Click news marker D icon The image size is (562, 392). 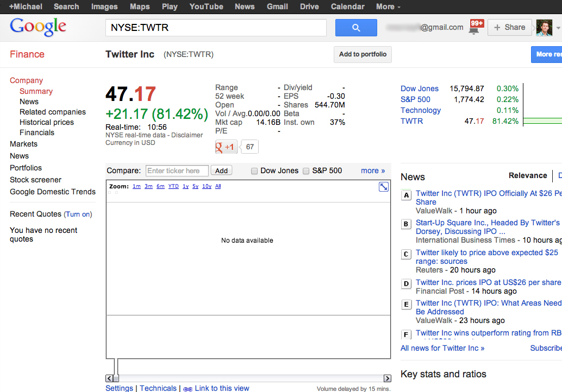click(406, 284)
